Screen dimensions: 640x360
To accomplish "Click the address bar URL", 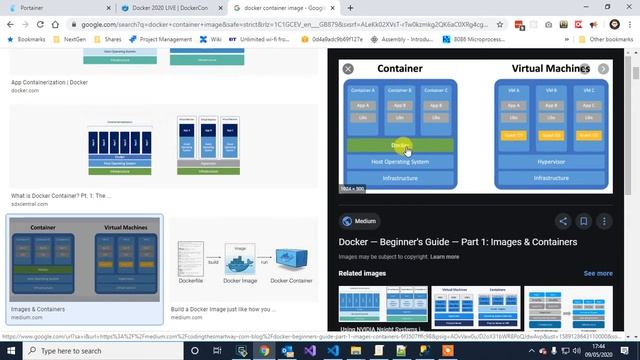I will tap(284, 24).
